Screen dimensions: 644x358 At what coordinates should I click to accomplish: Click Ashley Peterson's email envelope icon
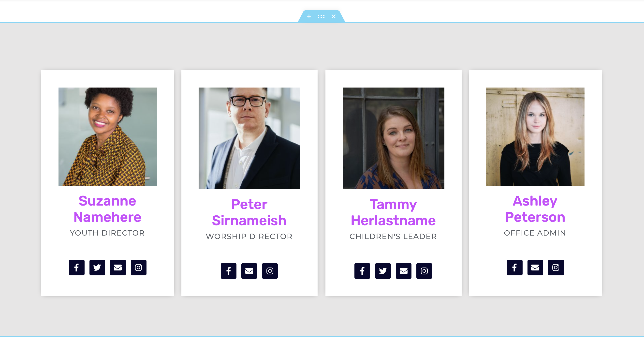click(x=535, y=268)
